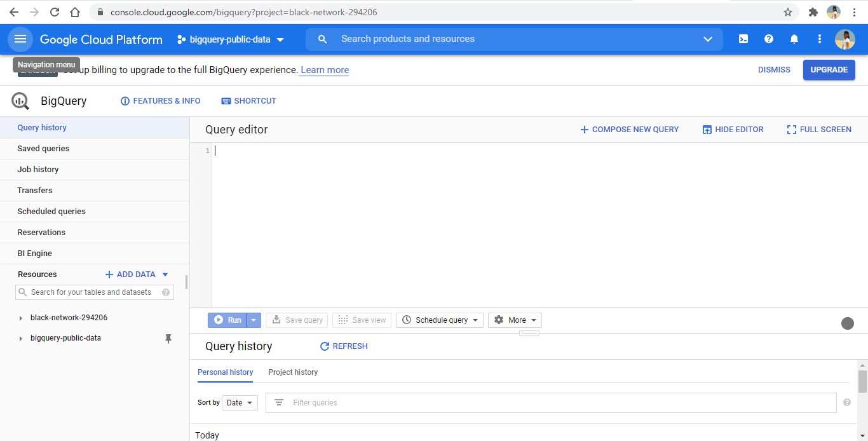
Task: Open BI Engine in the sidebar
Action: coord(95,254)
